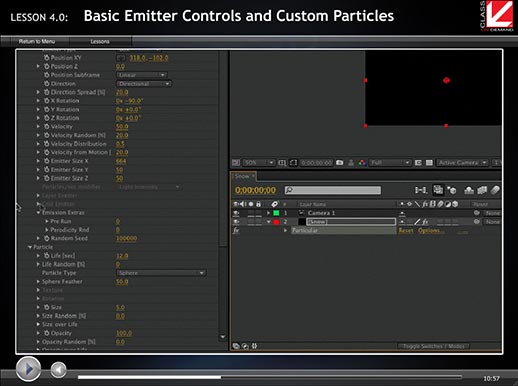Collapse the Particle group triangle
The width and height of the screenshot is (518, 386).
(30, 247)
